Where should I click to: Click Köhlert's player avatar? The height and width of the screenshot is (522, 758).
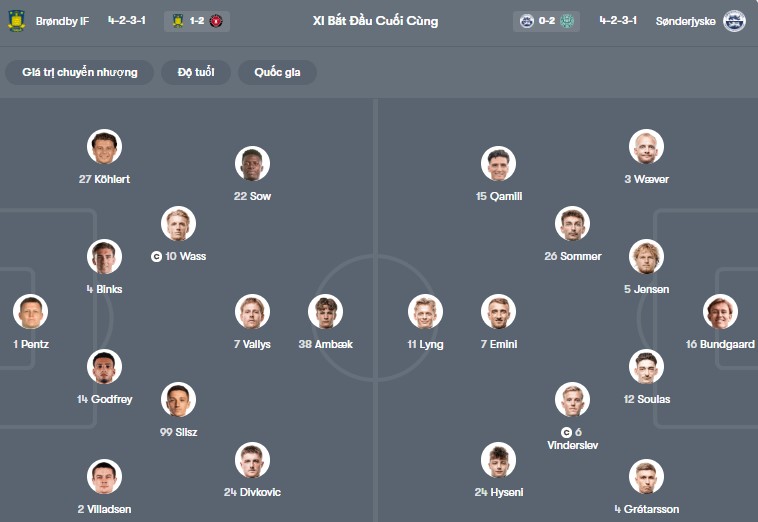104,147
